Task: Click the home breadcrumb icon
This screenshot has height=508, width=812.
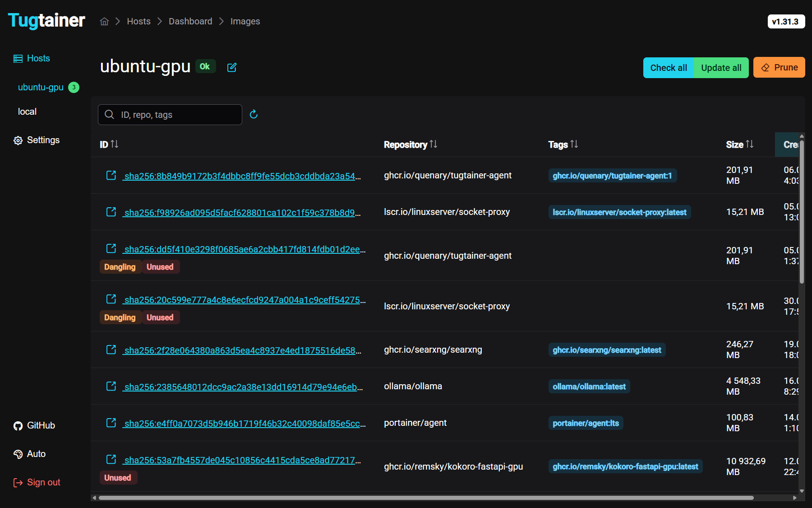Action: point(104,21)
